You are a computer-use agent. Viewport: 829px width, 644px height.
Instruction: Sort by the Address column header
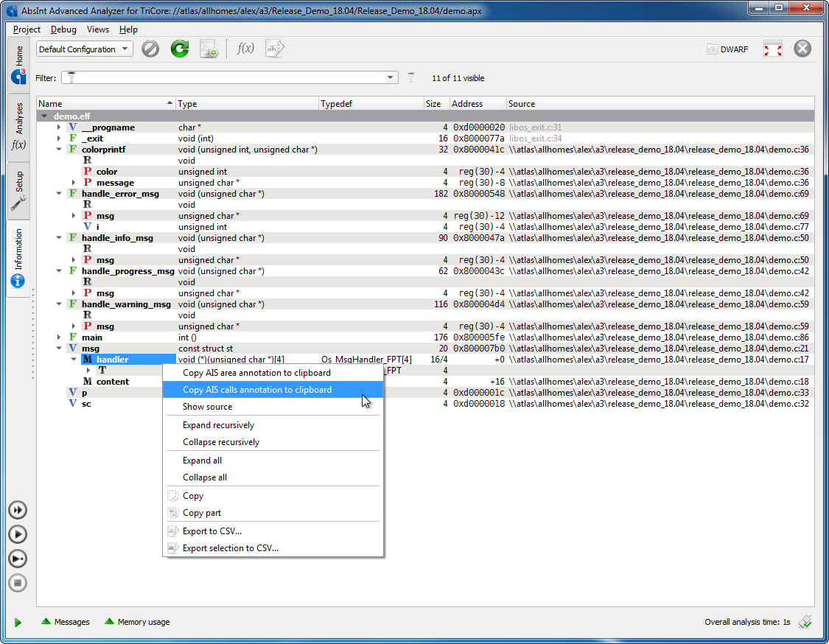(478, 104)
